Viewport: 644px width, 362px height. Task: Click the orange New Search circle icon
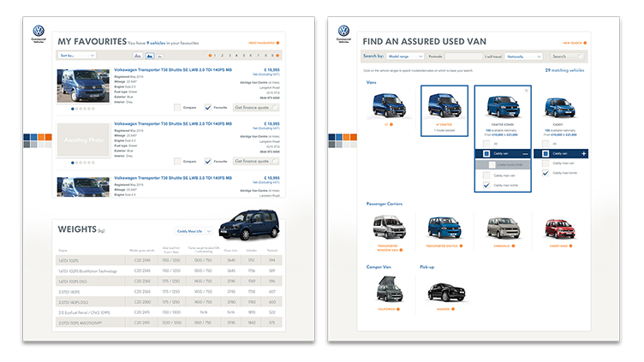(x=585, y=43)
